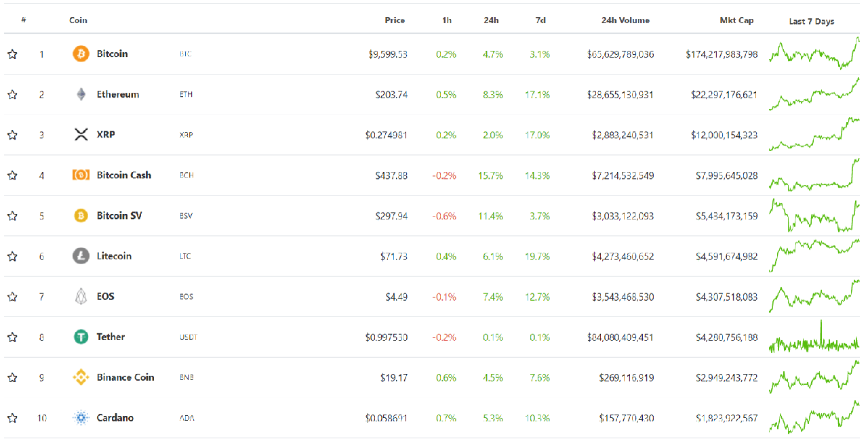Image resolution: width=868 pixels, height=441 pixels.
Task: Open the XRP coin name link
Action: (x=106, y=134)
